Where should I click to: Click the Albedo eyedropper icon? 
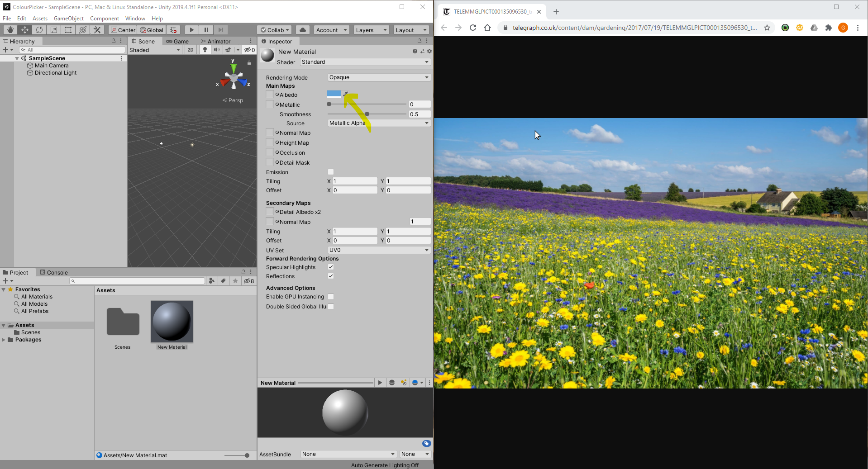[345, 94]
